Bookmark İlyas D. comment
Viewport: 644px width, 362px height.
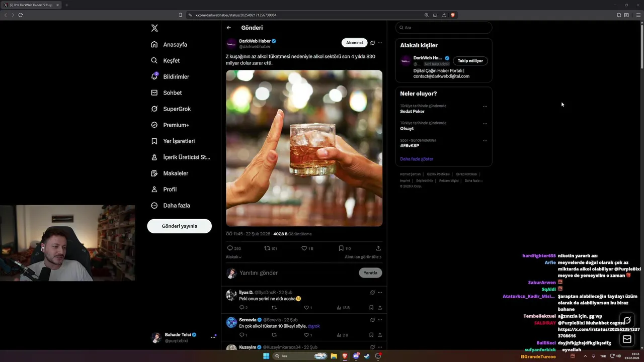pyautogui.click(x=371, y=307)
